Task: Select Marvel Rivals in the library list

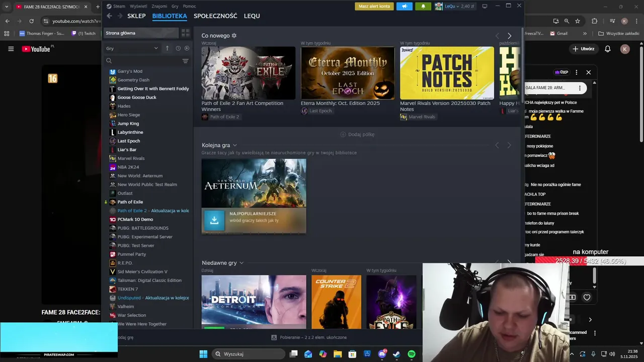Action: 131,158
